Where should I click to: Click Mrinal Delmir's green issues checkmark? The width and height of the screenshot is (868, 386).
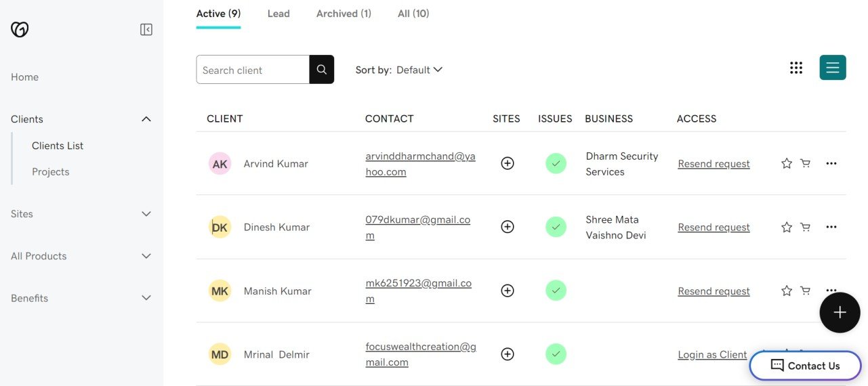coord(556,354)
